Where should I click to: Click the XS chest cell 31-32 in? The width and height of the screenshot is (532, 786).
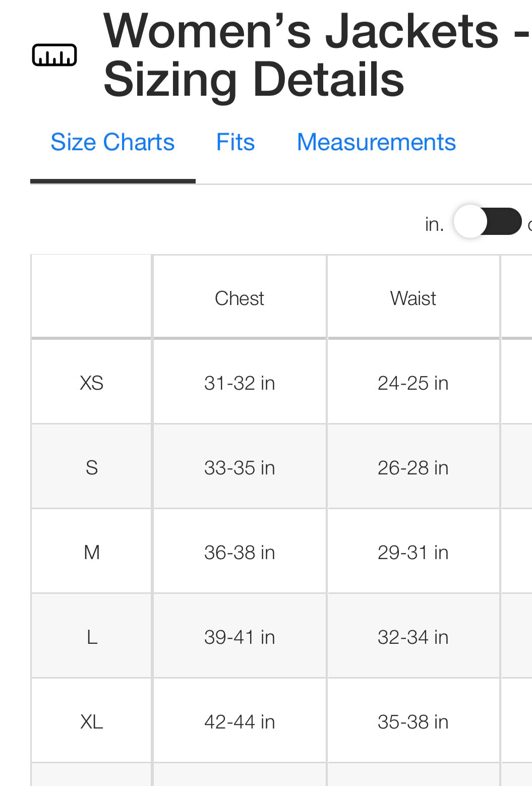(240, 383)
